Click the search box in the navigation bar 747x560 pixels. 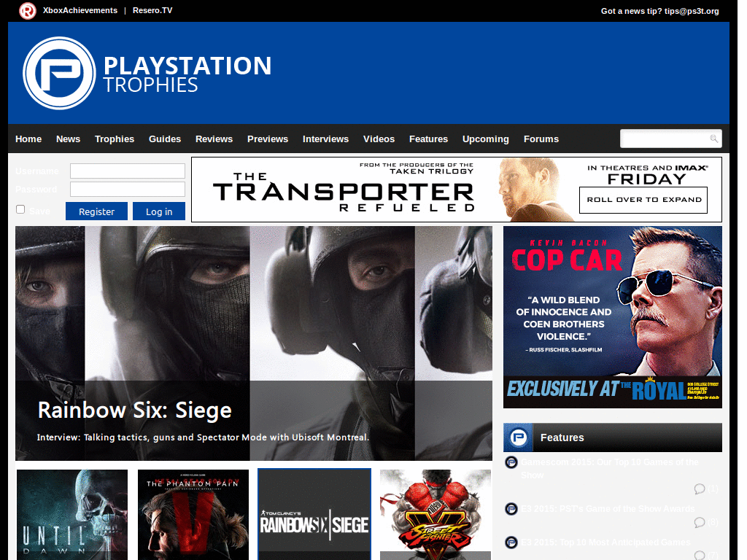click(671, 139)
